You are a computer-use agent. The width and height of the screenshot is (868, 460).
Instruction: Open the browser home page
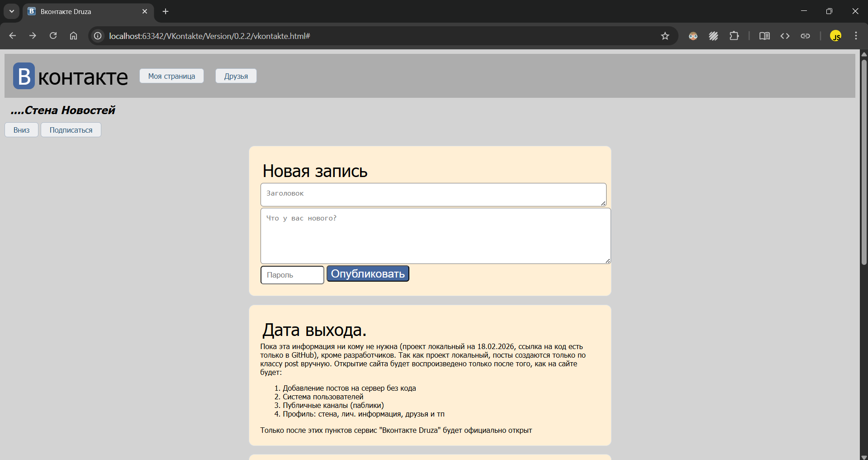(73, 36)
